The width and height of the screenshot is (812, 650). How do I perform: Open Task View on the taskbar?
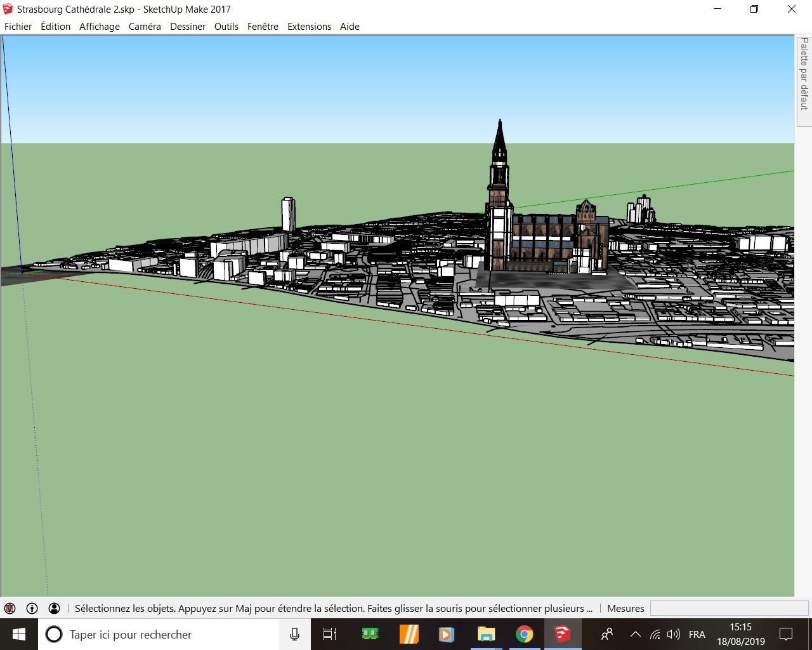tap(330, 634)
